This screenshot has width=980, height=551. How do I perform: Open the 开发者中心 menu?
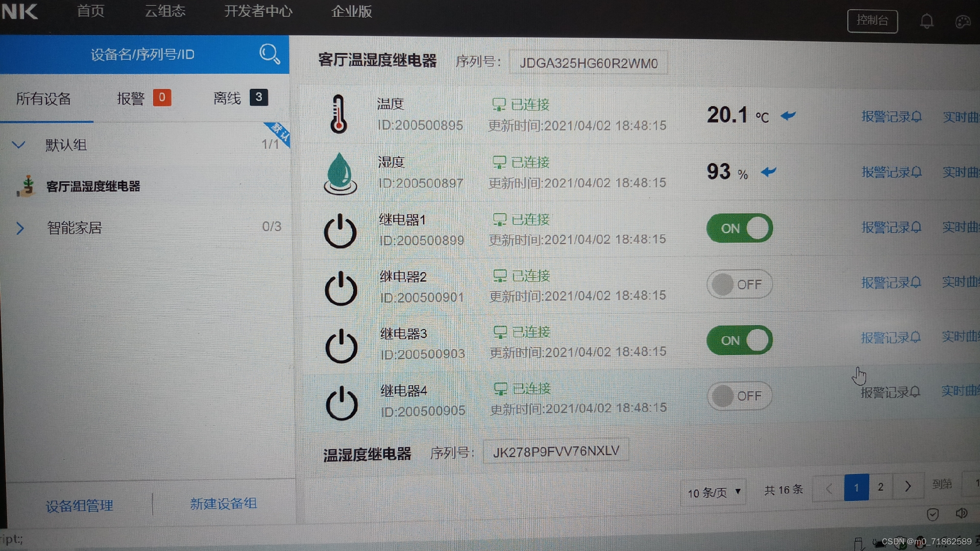pyautogui.click(x=258, y=11)
